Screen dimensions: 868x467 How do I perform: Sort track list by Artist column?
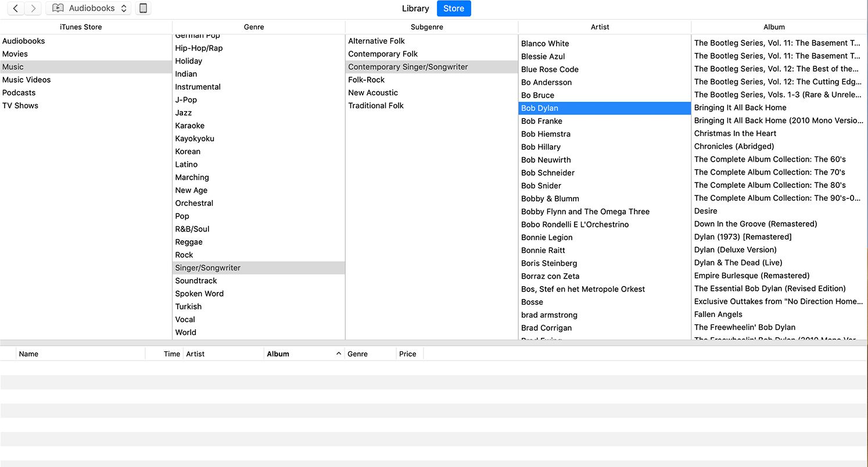224,354
